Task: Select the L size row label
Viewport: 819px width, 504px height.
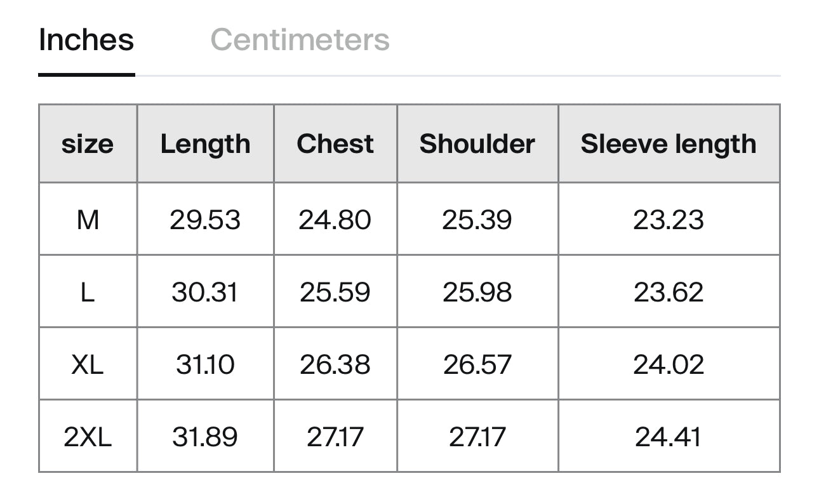Action: 88,292
